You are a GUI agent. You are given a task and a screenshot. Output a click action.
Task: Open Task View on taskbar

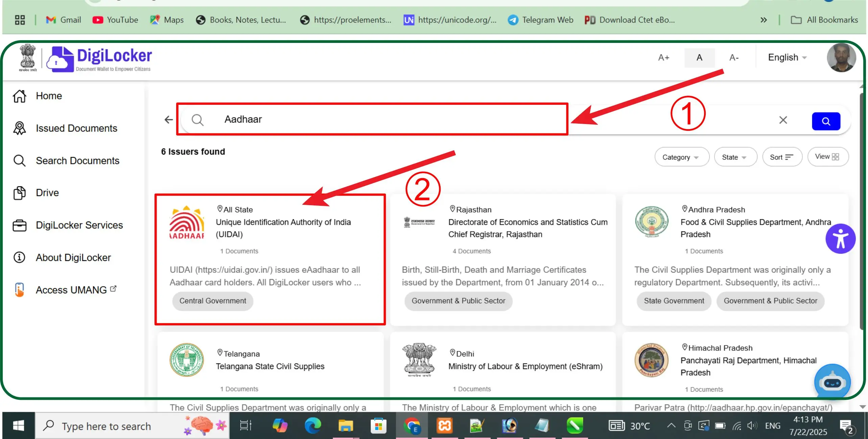[x=246, y=426]
